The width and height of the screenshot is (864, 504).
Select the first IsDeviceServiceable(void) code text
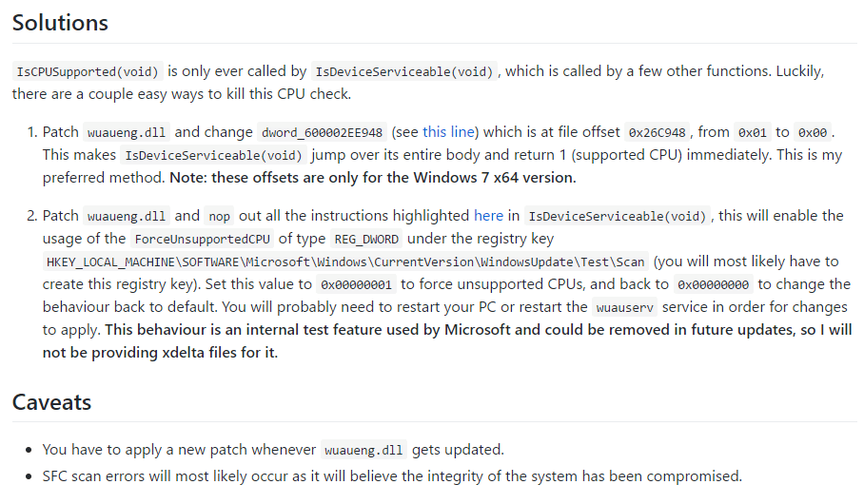pyautogui.click(x=403, y=71)
